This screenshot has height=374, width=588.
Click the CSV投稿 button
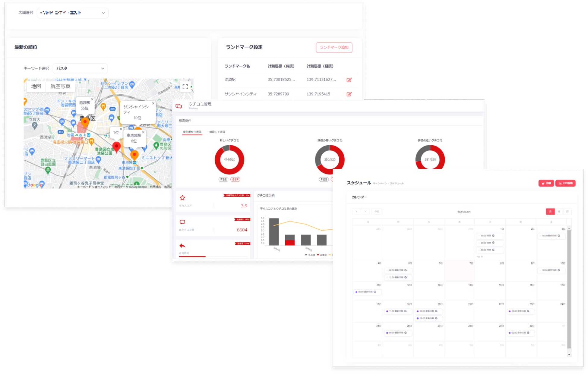pyautogui.click(x=565, y=183)
